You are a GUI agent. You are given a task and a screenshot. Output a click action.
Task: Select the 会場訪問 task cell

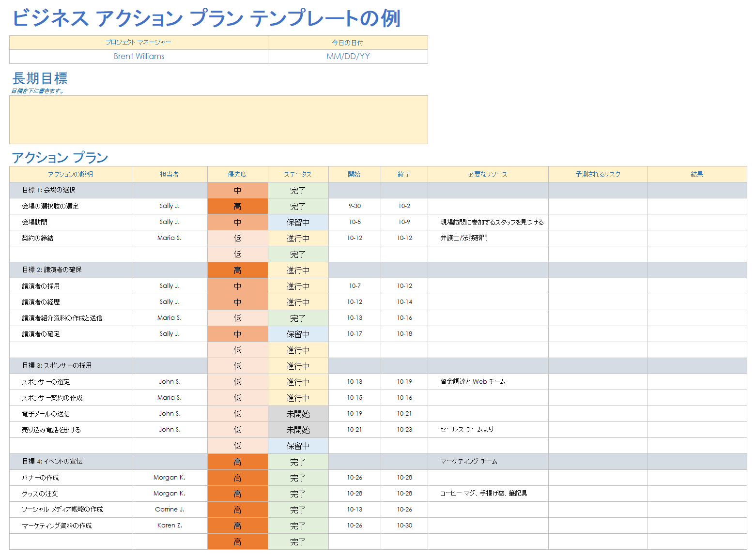71,222
